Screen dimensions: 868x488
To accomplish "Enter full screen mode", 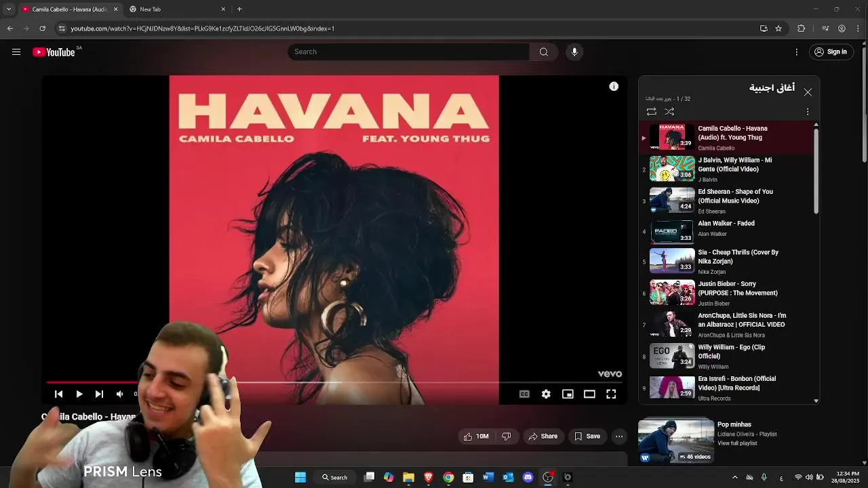I will 611,394.
